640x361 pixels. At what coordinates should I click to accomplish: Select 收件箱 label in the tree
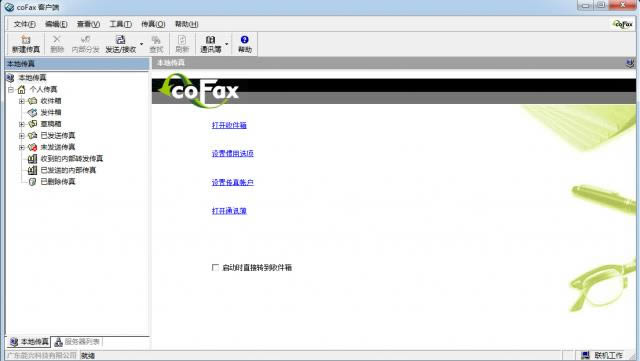[51, 101]
